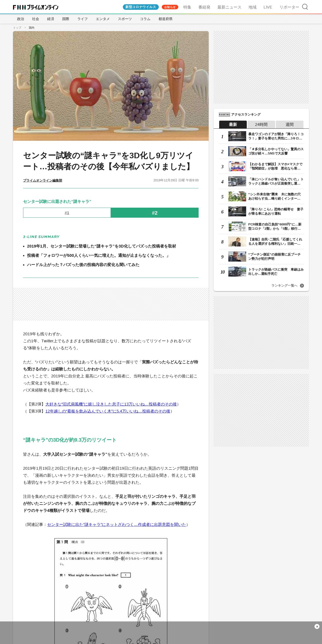Open ranking 3 スマホ×マスク article
Image resolution: width=322 pixels, height=644 pixels.
click(x=276, y=166)
